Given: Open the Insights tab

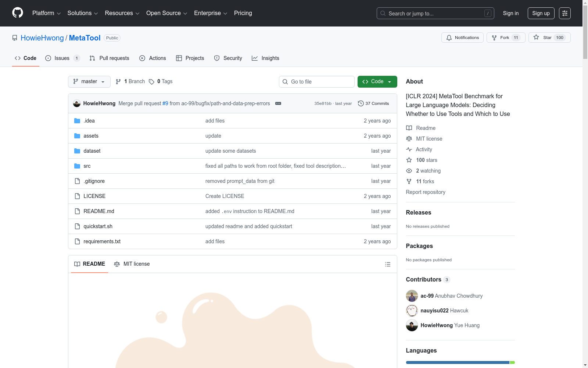Looking at the screenshot, I should [265, 58].
